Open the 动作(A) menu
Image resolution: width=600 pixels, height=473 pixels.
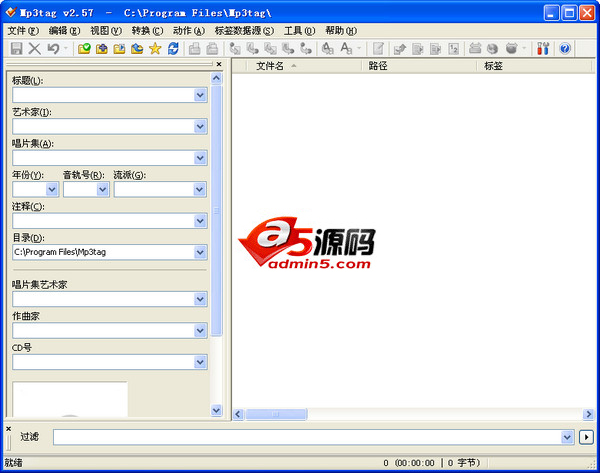(189, 31)
